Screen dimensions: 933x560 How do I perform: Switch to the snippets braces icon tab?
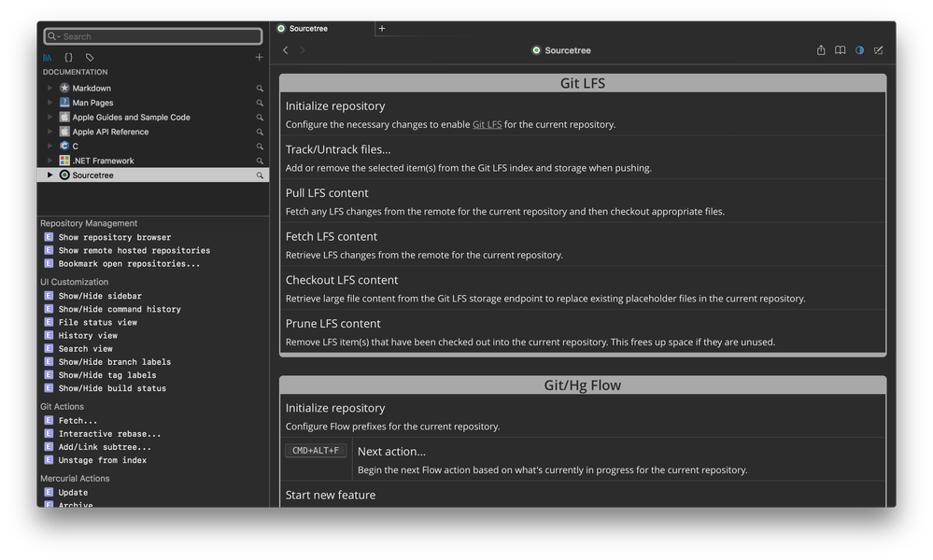[x=68, y=58]
